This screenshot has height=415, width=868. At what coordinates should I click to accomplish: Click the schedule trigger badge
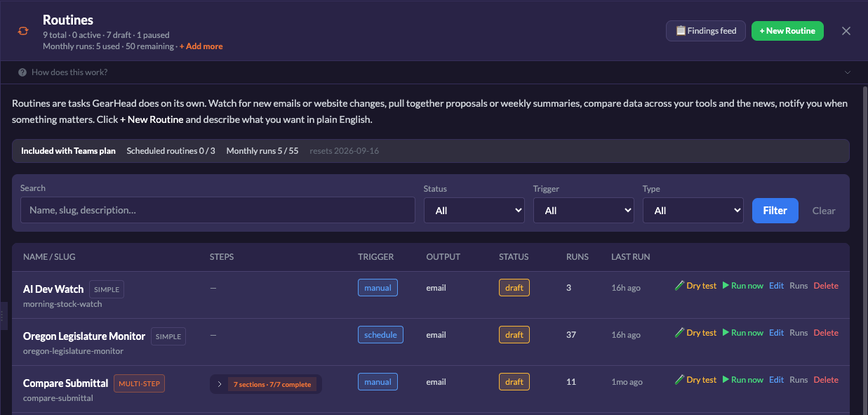coord(381,335)
